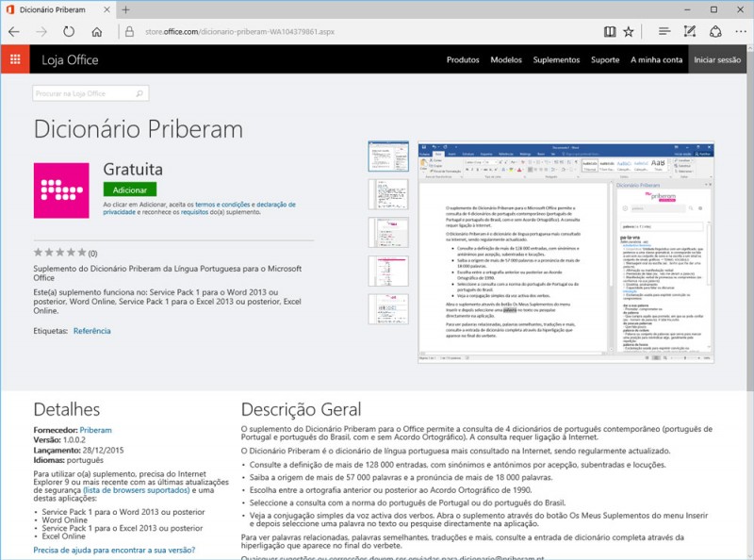The image size is (754, 560).
Task: Click the browser back arrow
Action: point(14,31)
